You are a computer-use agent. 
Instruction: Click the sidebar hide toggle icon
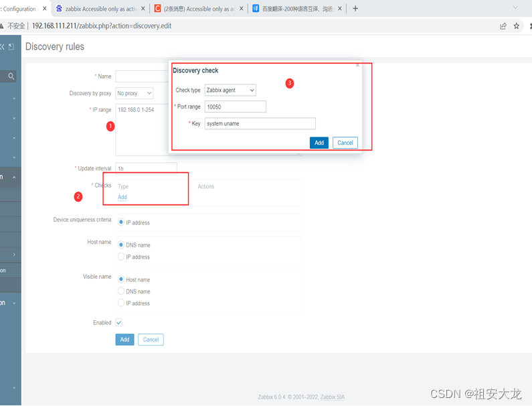coord(11,47)
